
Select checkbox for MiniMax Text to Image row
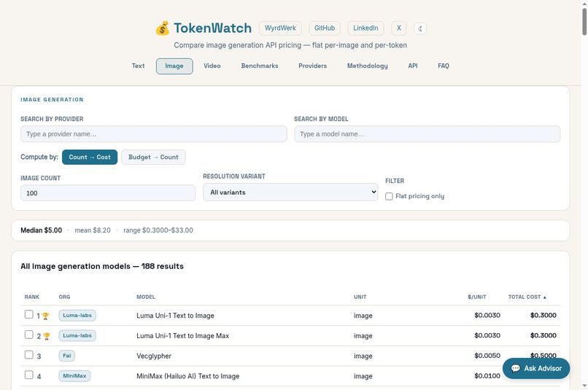point(29,375)
